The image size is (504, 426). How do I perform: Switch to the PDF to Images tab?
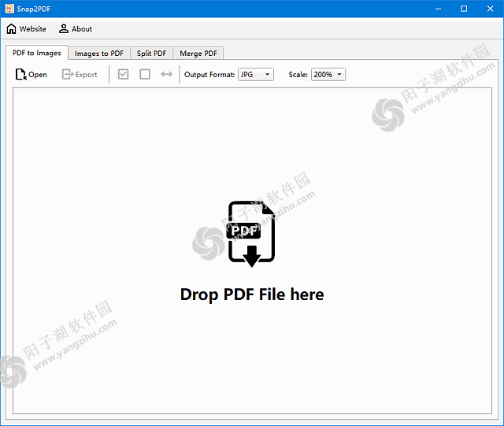[x=37, y=53]
